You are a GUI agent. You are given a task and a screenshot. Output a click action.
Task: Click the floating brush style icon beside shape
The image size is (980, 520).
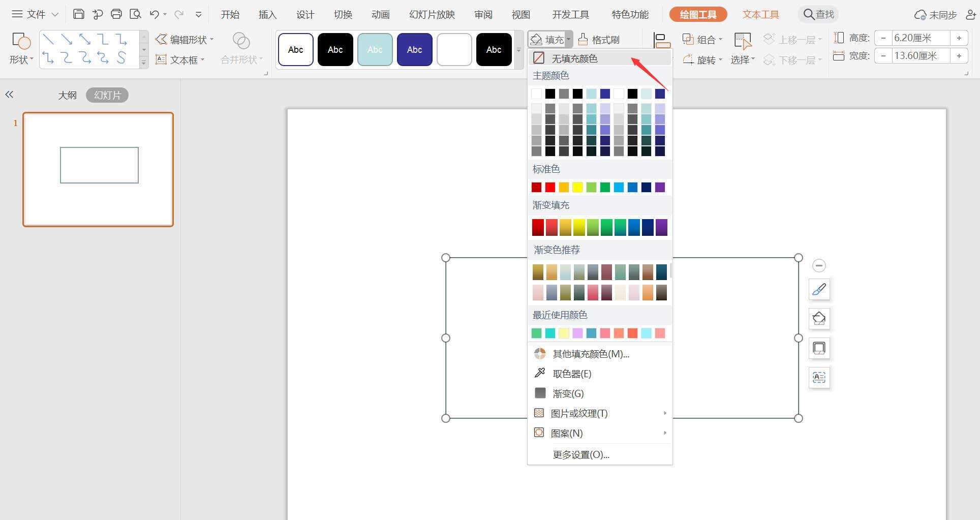pos(819,289)
